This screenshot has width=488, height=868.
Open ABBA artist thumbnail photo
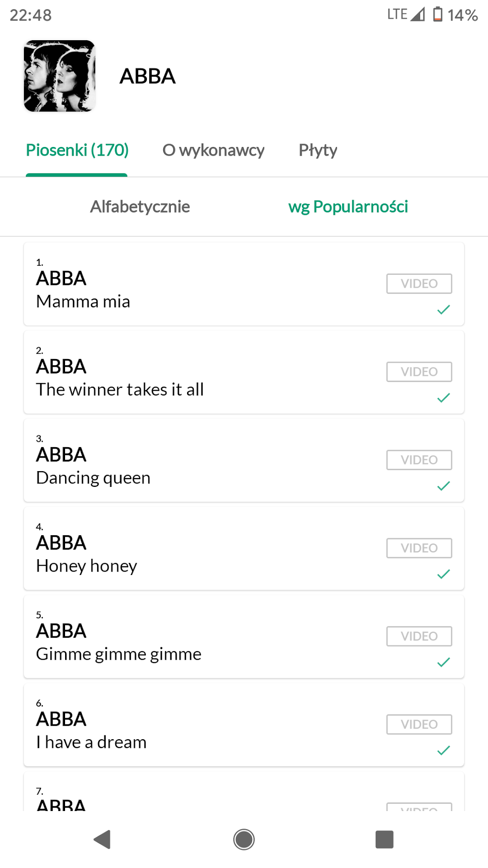[60, 76]
